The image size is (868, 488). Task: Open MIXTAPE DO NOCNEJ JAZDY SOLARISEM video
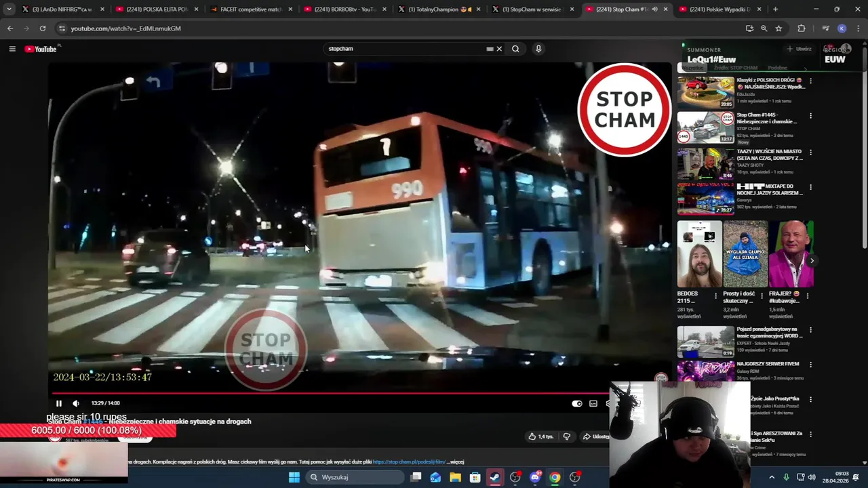pyautogui.click(x=705, y=199)
